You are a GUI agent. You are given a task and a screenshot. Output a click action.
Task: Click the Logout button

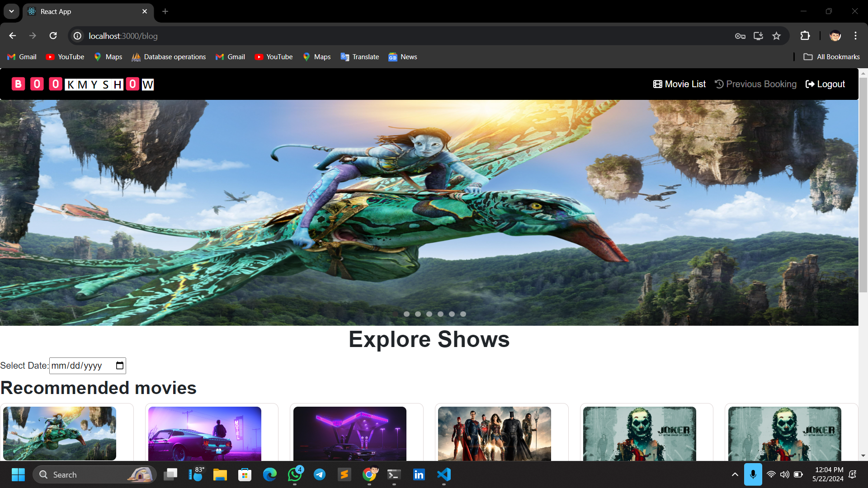point(825,84)
